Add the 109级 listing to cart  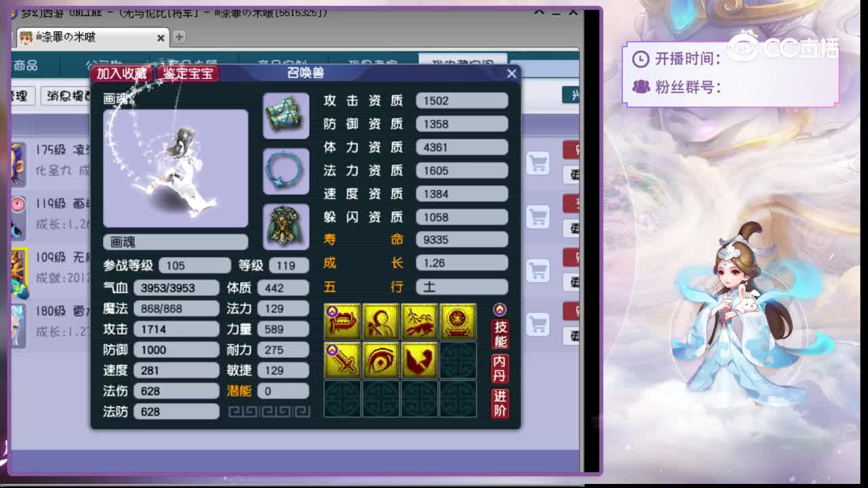coord(538,270)
